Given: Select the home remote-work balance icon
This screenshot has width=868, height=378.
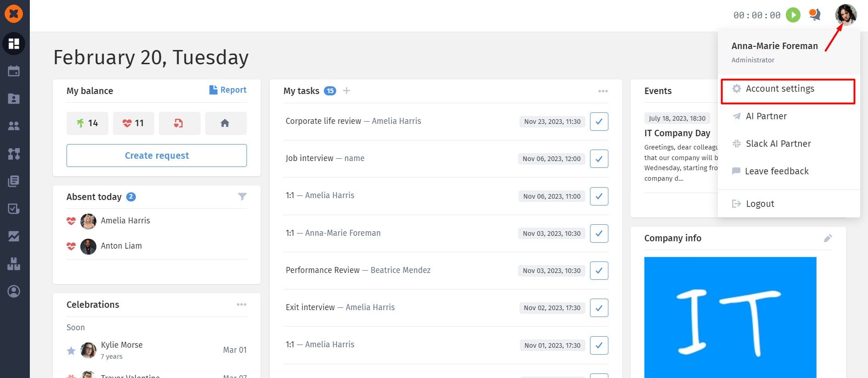Looking at the screenshot, I should click(x=225, y=123).
